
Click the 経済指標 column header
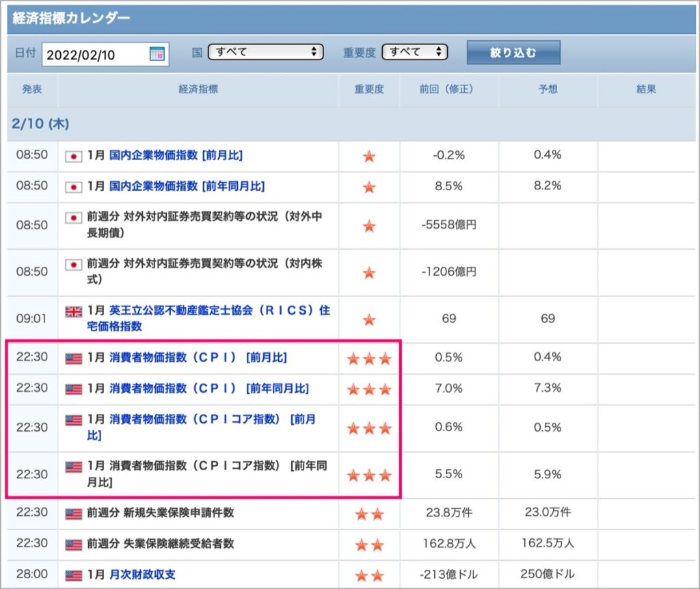pyautogui.click(x=198, y=90)
